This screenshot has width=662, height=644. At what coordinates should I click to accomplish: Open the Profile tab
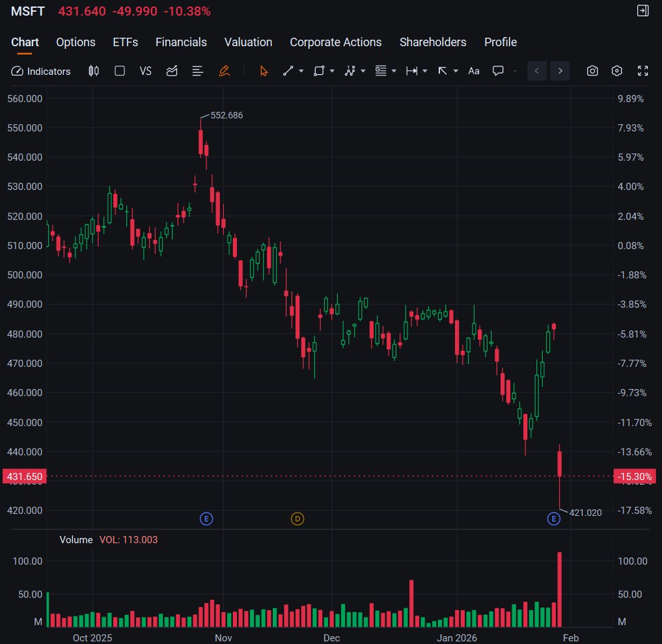tap(501, 42)
